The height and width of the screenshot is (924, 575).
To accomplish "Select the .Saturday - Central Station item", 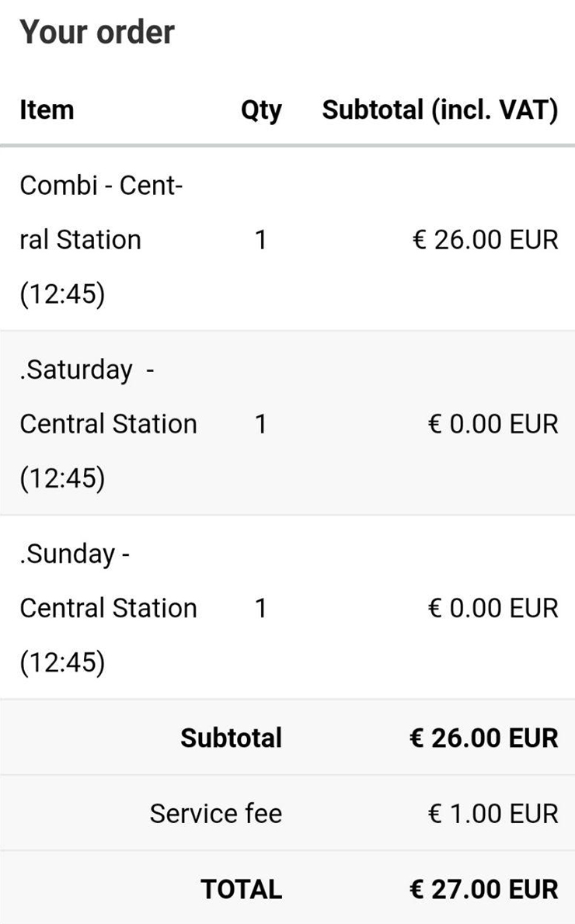I will tap(109, 424).
